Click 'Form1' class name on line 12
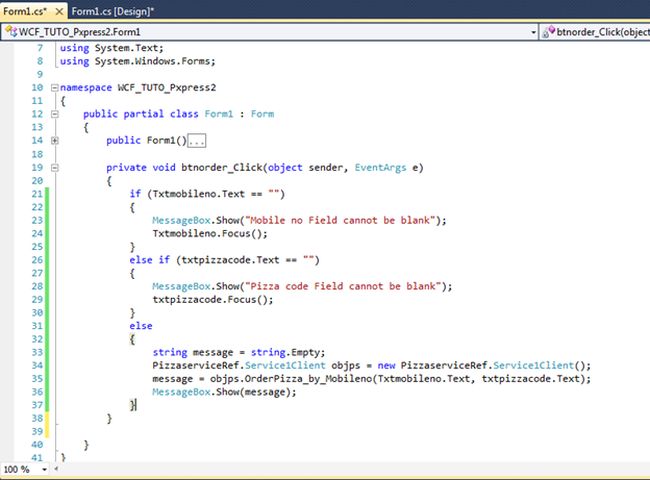The height and width of the screenshot is (480, 650). [219, 114]
